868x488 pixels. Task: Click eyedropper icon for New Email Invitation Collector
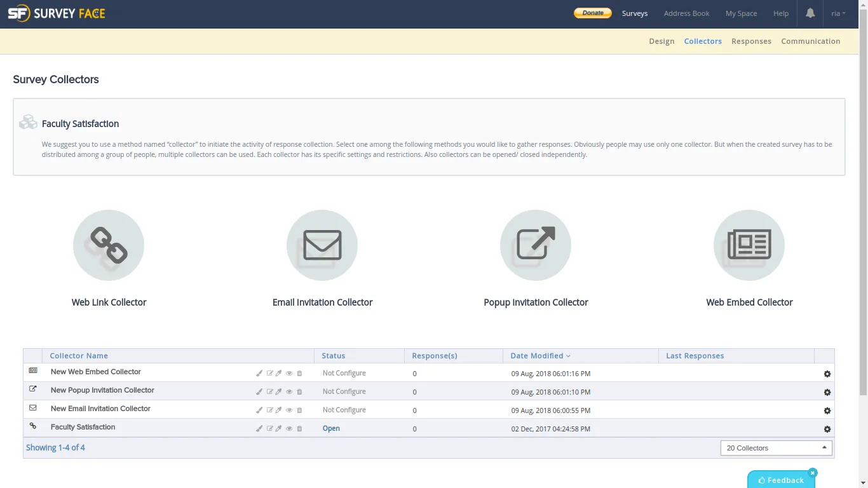(x=279, y=410)
